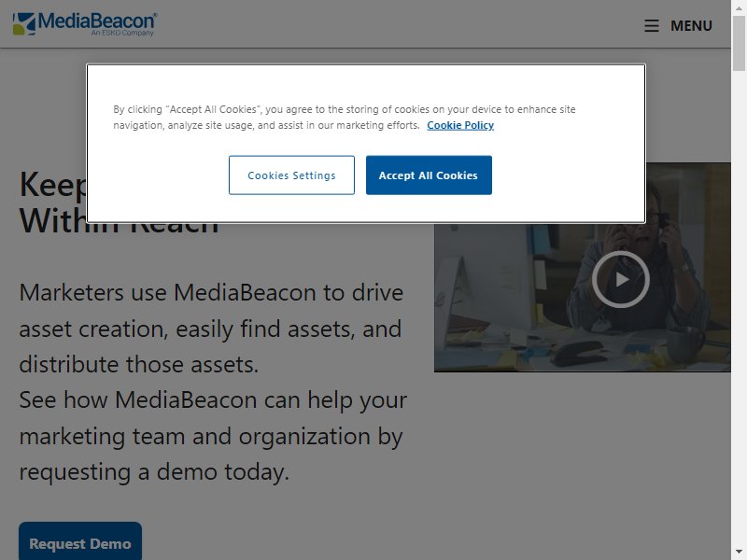This screenshot has width=747, height=560.
Task: Click the Request Demo button
Action: tap(80, 542)
